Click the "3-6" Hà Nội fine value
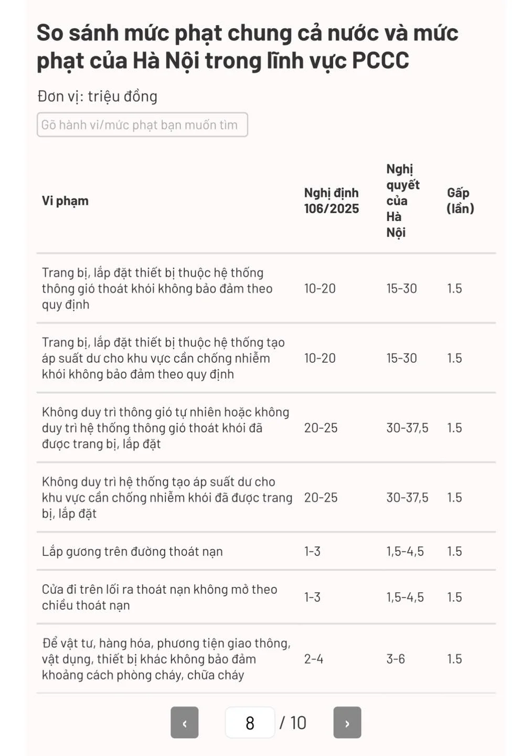The height and width of the screenshot is (756, 532). coord(396,659)
